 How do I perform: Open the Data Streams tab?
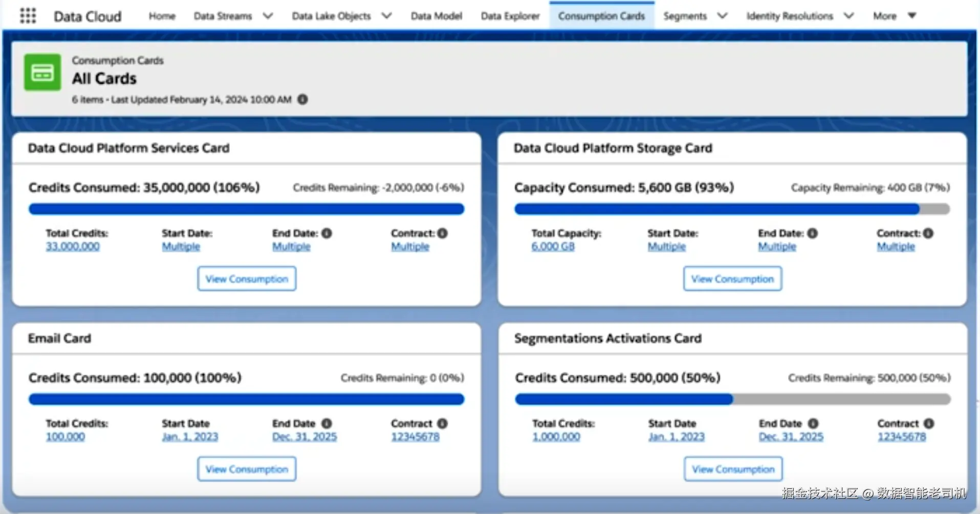[x=223, y=16]
